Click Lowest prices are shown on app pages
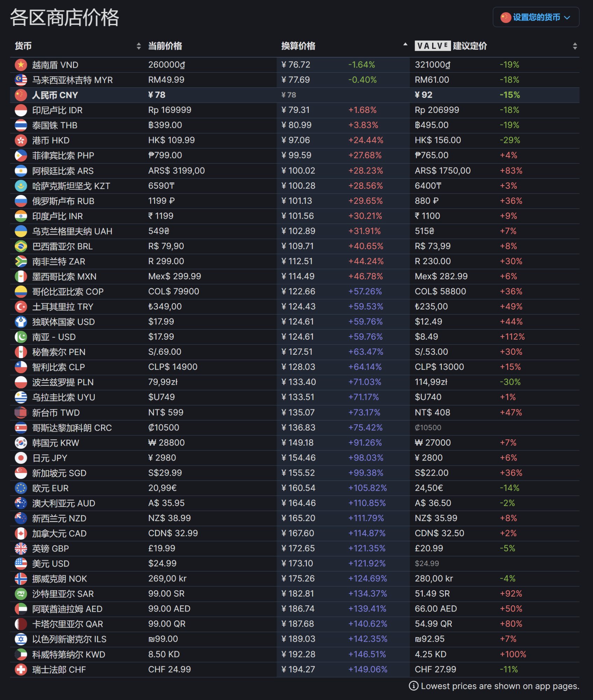Image resolution: width=593 pixels, height=700 pixels. coord(500,686)
